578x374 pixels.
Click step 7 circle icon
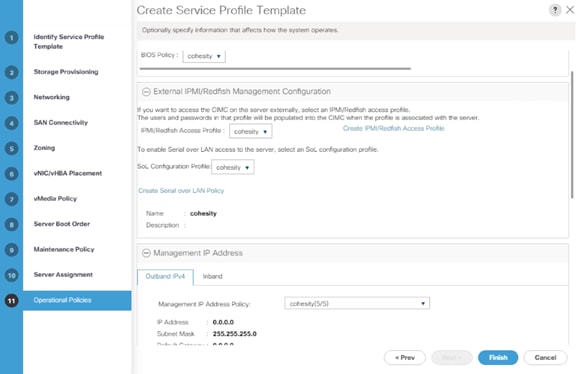click(x=11, y=199)
